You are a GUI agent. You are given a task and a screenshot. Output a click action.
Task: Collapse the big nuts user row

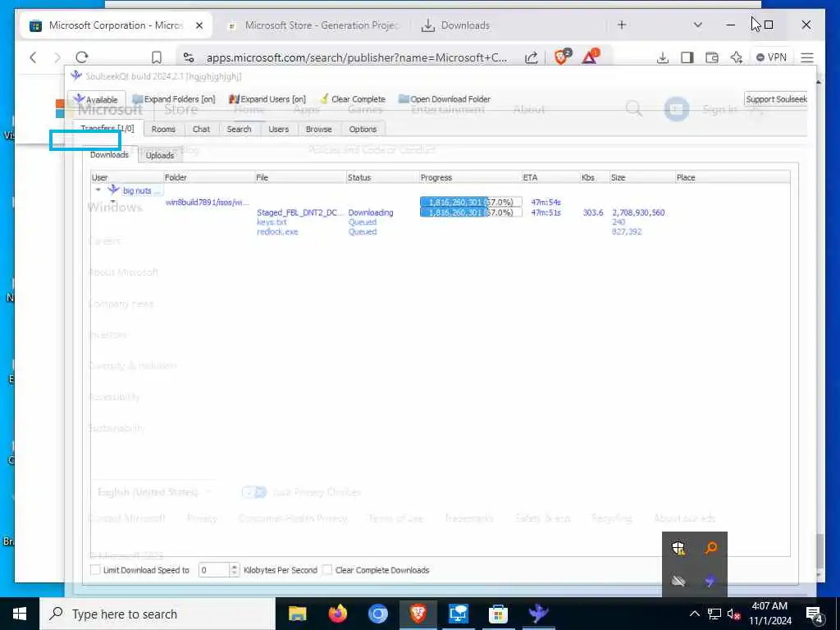(98, 190)
